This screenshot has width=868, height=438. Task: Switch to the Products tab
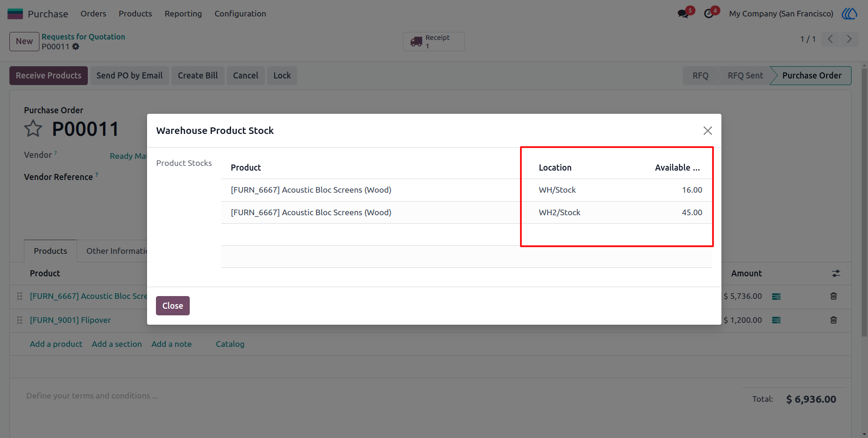pos(50,251)
